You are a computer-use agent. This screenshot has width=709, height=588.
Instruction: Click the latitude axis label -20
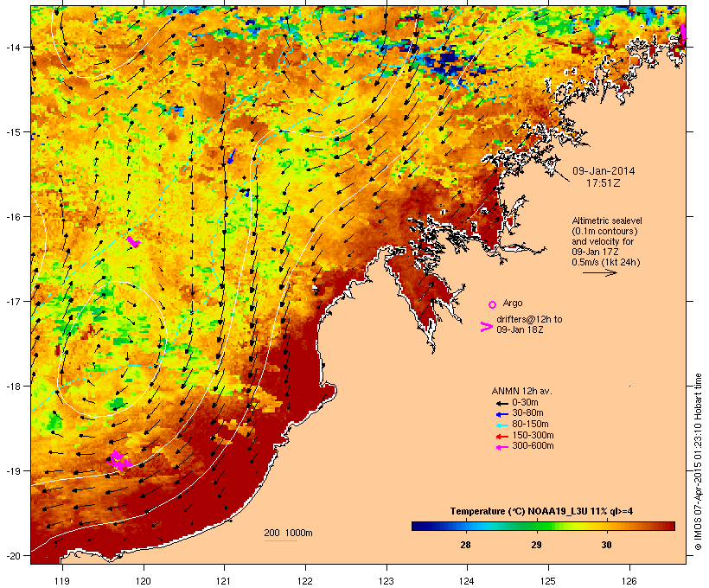point(12,556)
